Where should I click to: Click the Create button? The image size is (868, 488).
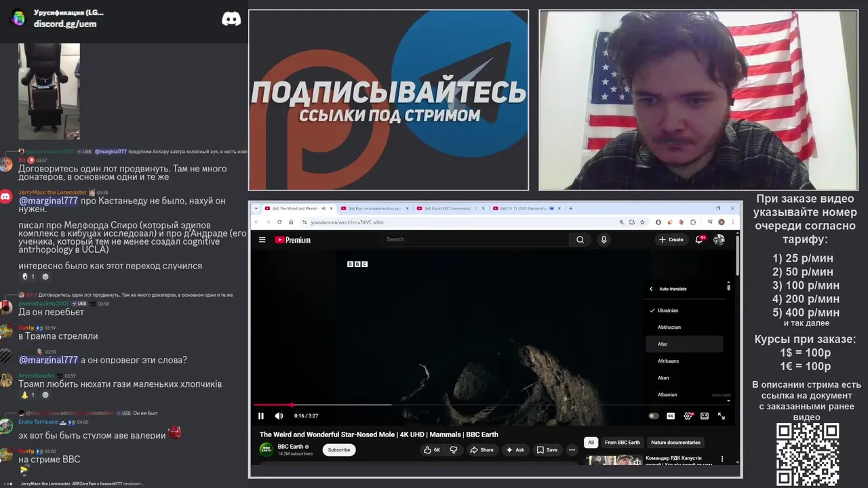tap(671, 239)
